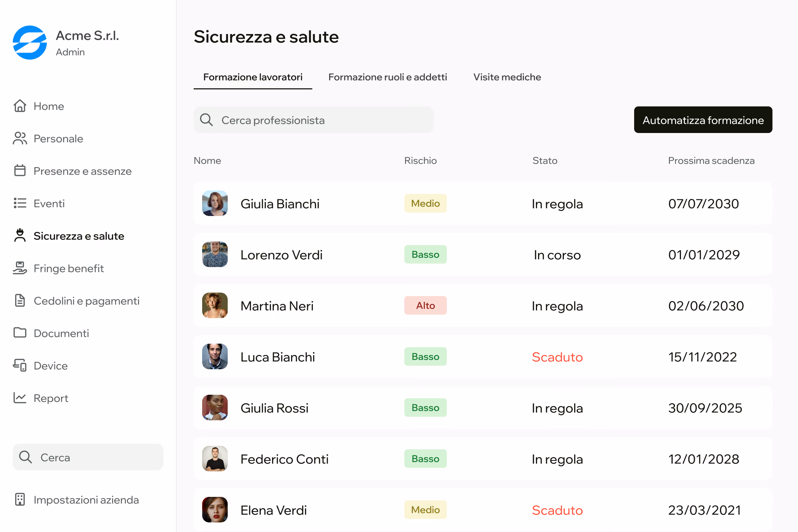Select the Presenze e assenze calendar icon
The height and width of the screenshot is (532, 798).
(x=20, y=171)
